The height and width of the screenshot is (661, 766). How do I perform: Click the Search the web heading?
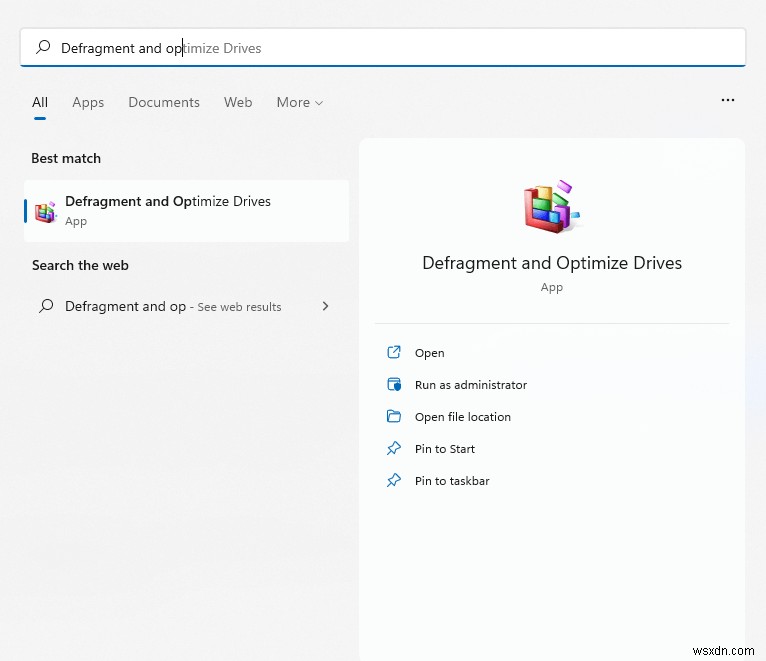(80, 265)
